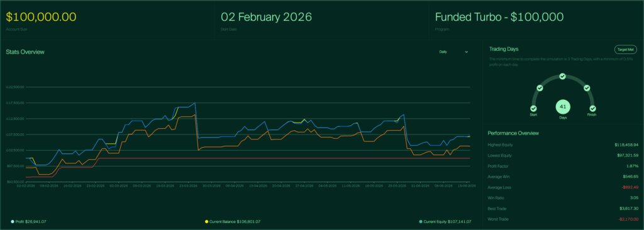Click the Performance Overview heading
644x230 pixels.
tap(513, 133)
